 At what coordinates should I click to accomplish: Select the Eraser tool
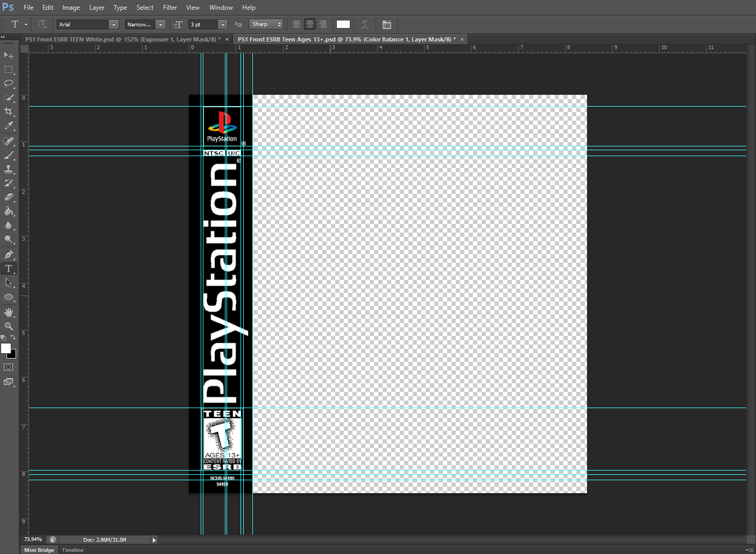pos(9,197)
